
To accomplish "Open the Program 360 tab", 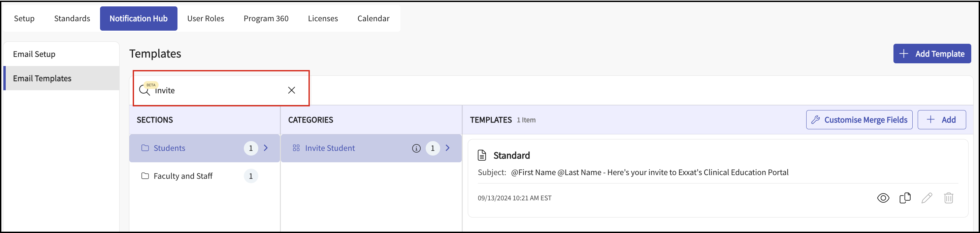I will click(x=266, y=18).
